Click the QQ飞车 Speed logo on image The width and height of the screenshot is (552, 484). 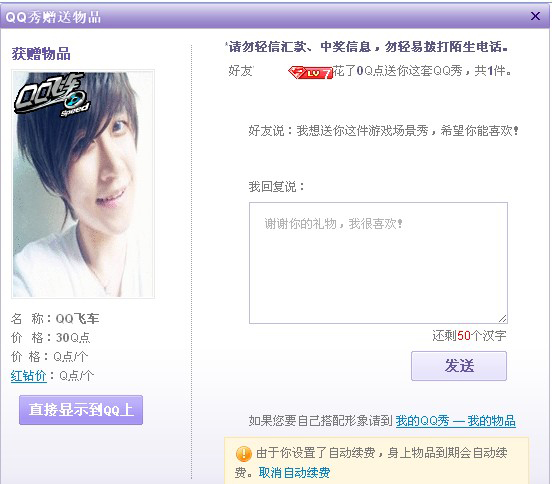point(51,94)
